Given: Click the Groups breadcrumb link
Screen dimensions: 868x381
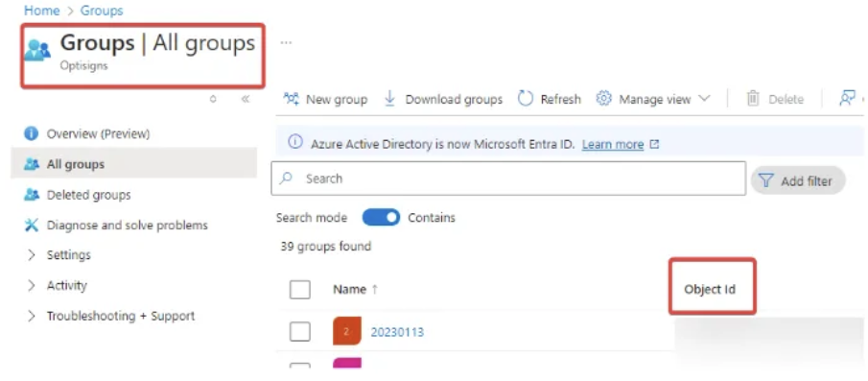Looking at the screenshot, I should 102,10.
